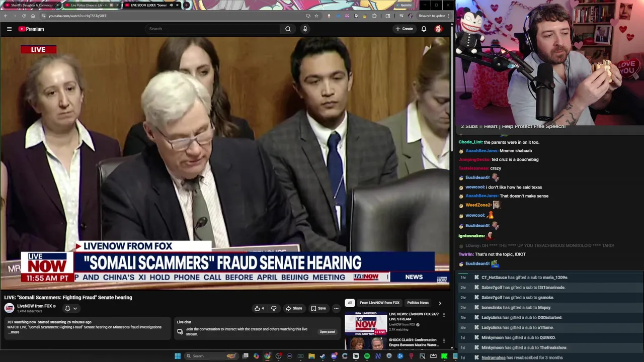Expand the subscription notification bell dropdown

[x=70, y=308]
